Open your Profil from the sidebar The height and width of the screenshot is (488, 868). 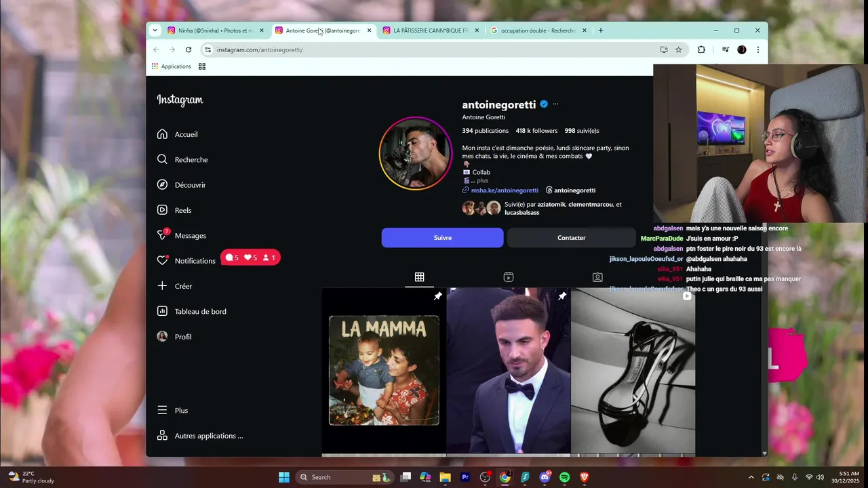click(x=174, y=337)
